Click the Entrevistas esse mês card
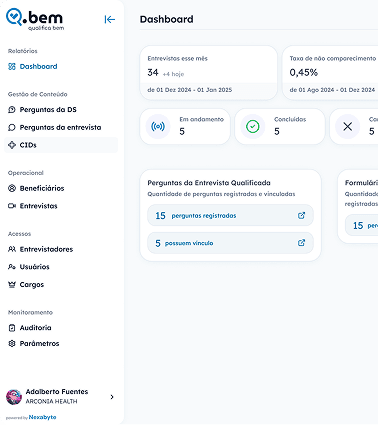 tap(208, 73)
